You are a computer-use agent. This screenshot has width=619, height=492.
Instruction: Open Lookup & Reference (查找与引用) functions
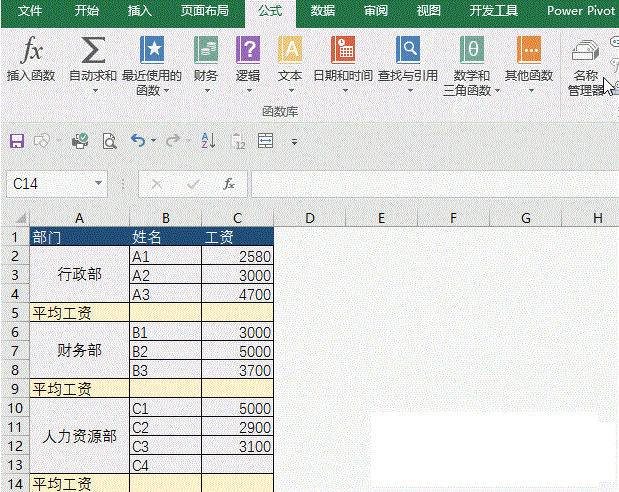(x=408, y=65)
